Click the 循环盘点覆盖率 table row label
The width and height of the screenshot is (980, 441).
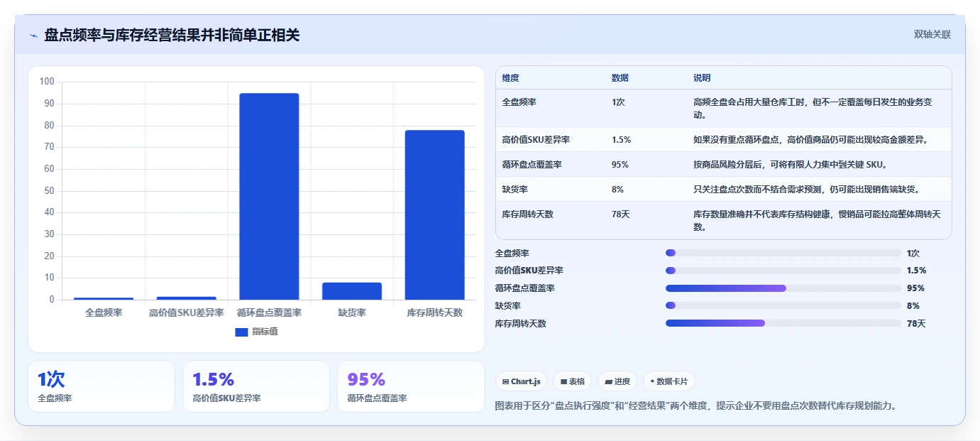532,165
